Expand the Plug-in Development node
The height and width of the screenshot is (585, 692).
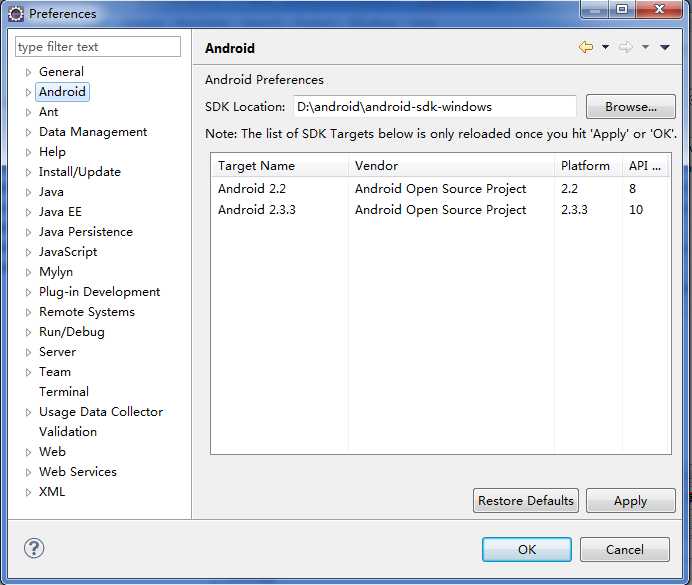click(x=28, y=292)
